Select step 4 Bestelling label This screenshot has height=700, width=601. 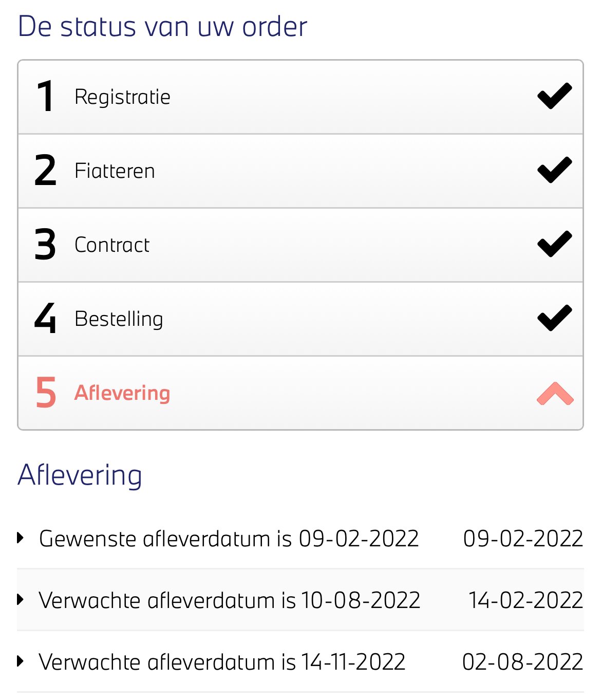point(119,319)
